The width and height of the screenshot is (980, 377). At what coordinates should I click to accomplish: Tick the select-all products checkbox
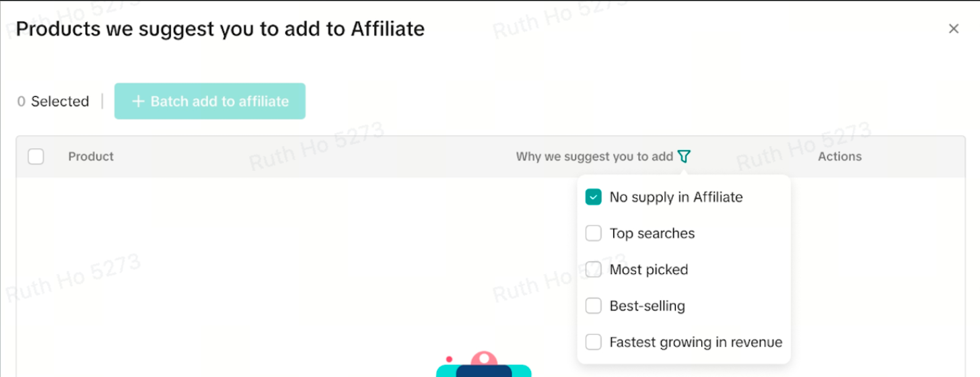[x=36, y=157]
